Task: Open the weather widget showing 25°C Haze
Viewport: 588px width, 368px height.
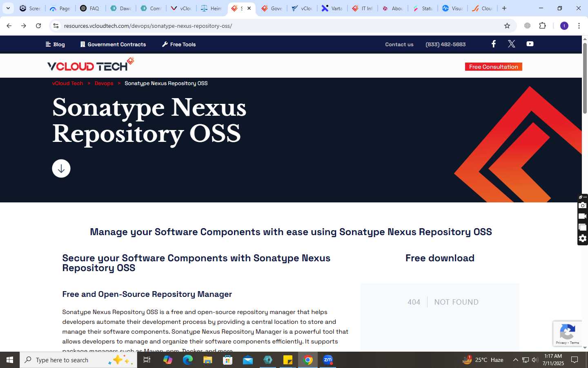Action: (483, 360)
